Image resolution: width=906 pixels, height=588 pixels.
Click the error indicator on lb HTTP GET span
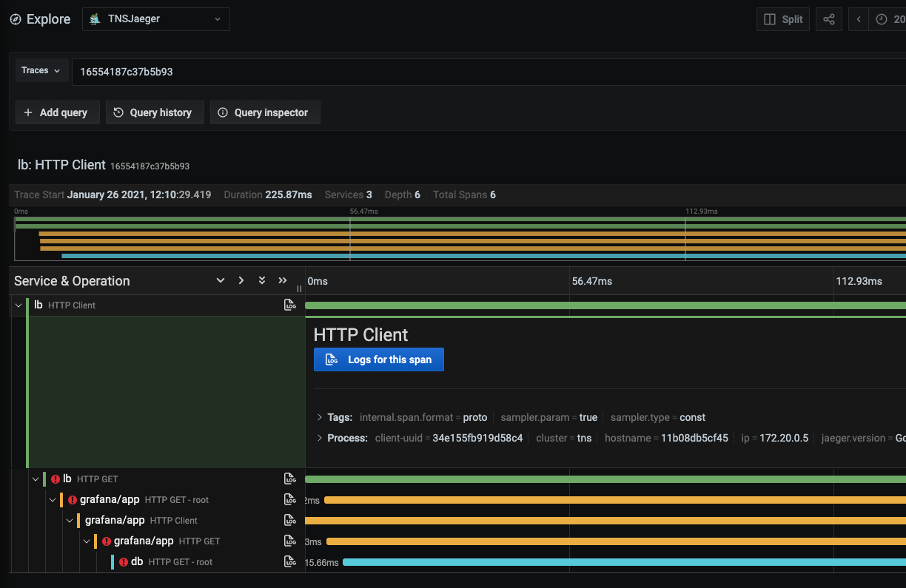55,479
